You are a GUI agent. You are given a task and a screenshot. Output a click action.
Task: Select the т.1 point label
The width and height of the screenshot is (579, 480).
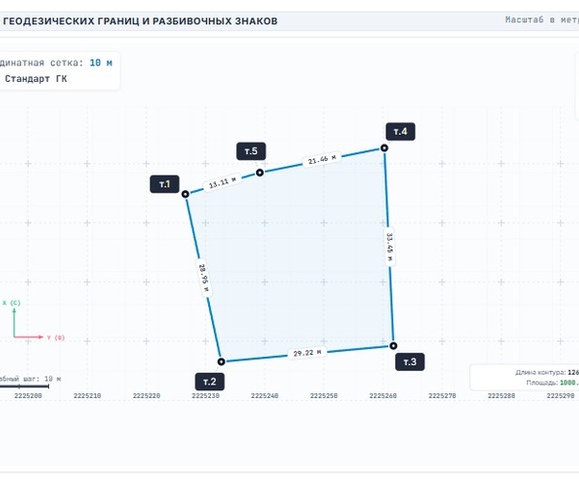[165, 184]
